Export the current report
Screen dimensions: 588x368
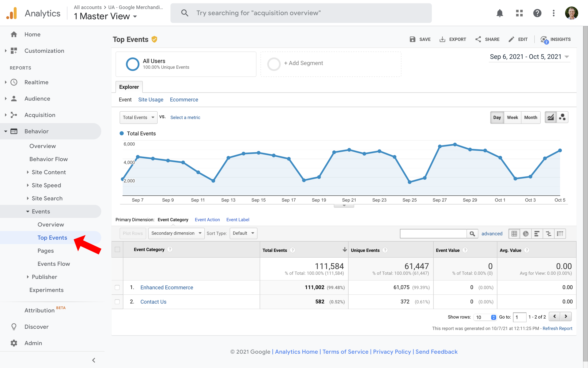tap(453, 39)
